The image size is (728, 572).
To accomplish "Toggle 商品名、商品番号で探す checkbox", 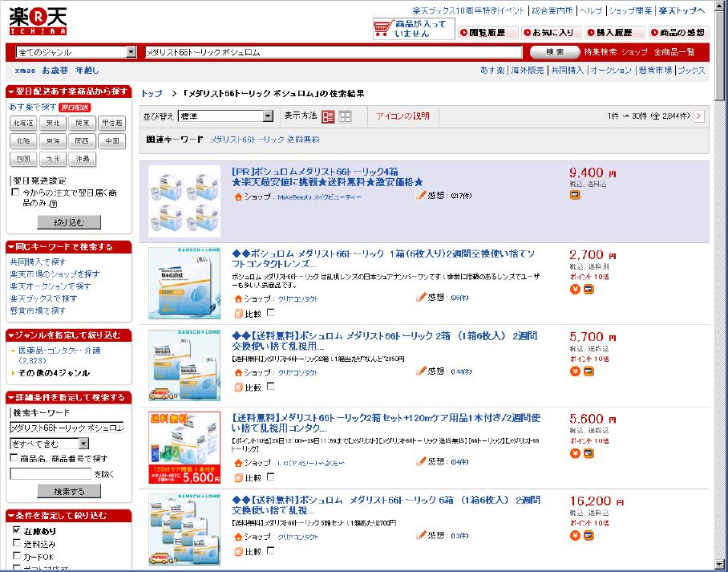I will coord(14,458).
